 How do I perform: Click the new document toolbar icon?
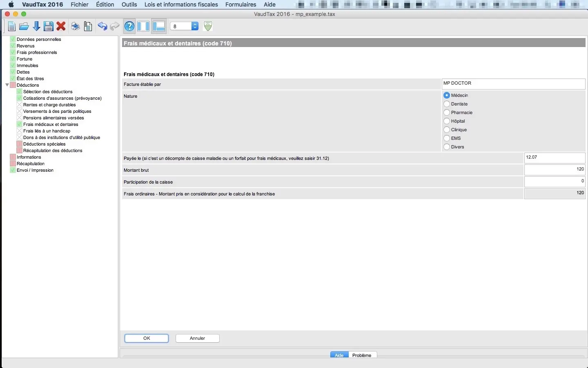(12, 27)
